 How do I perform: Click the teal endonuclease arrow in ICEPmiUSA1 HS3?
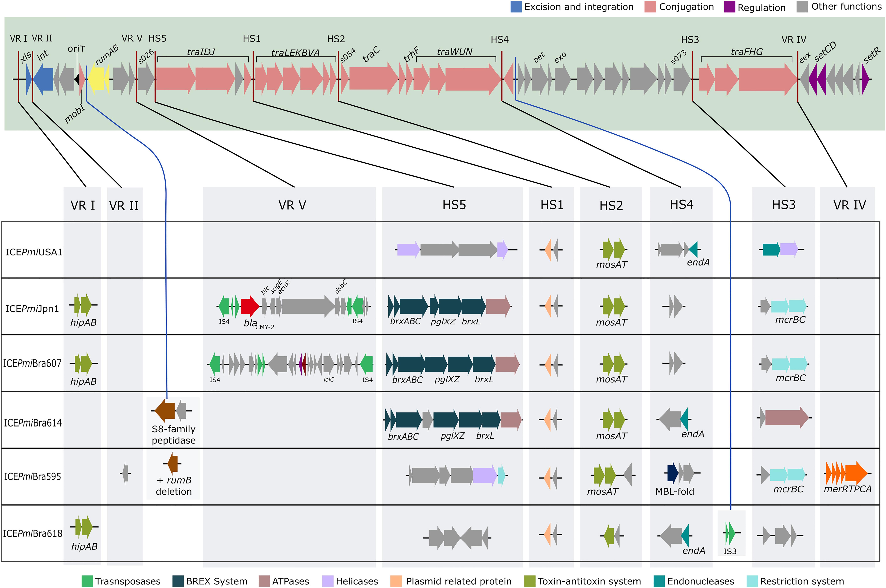coord(771,250)
